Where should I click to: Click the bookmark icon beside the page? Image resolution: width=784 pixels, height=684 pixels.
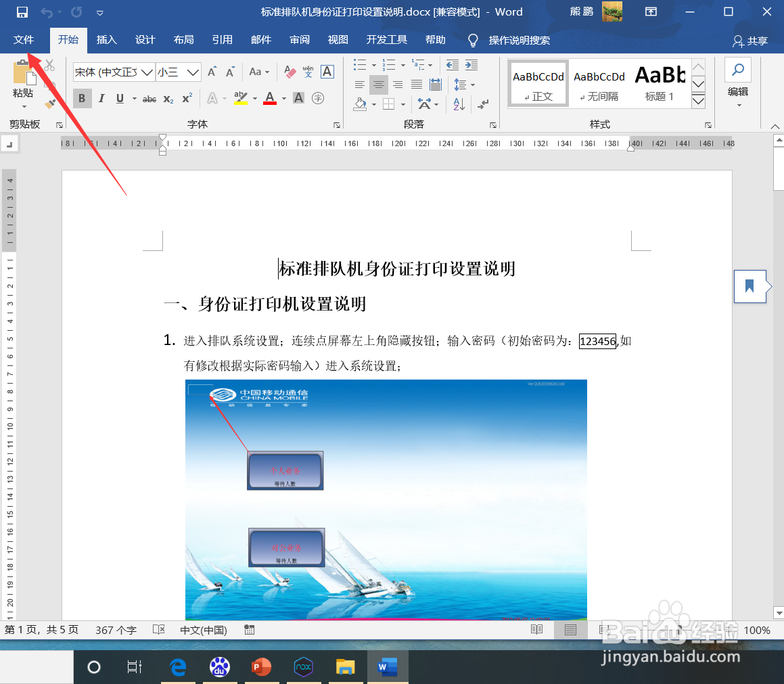(x=750, y=286)
